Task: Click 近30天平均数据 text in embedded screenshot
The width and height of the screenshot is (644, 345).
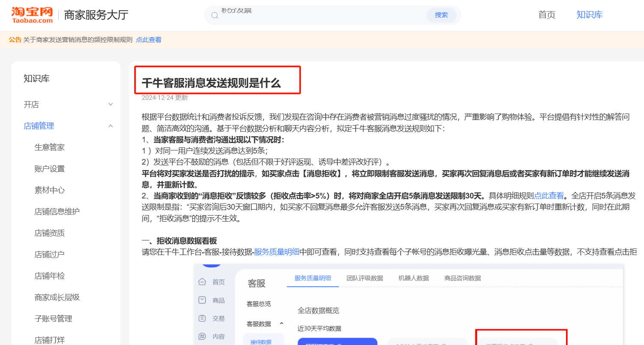Action: click(319, 329)
